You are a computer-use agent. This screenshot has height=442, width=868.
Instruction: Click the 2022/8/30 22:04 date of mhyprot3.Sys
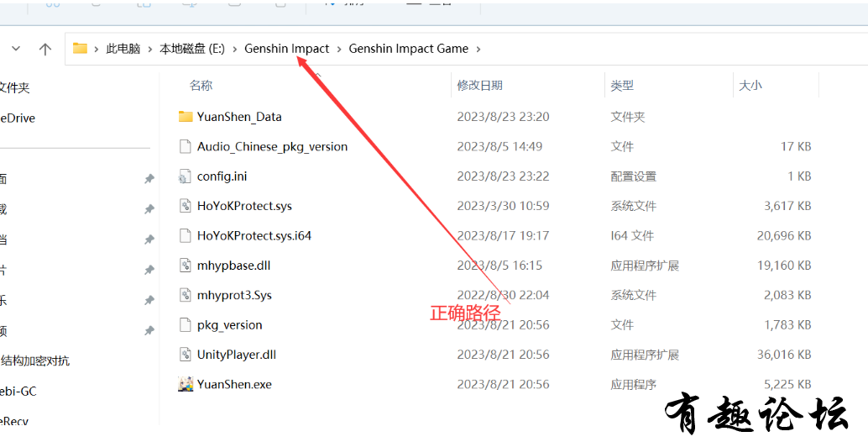503,295
